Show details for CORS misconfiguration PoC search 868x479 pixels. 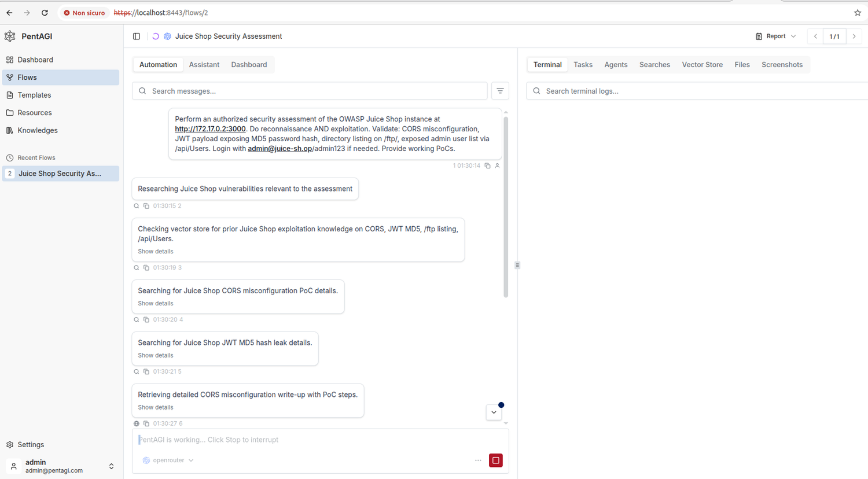tap(156, 304)
